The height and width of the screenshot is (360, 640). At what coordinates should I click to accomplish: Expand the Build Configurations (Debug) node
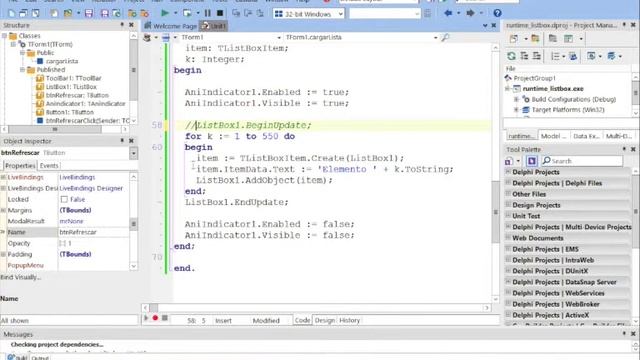pyautogui.click(x=516, y=99)
